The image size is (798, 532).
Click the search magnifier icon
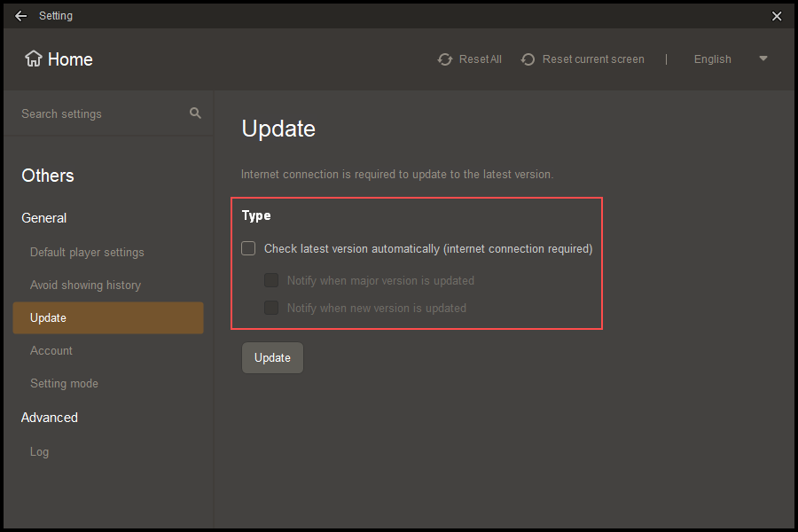click(195, 113)
